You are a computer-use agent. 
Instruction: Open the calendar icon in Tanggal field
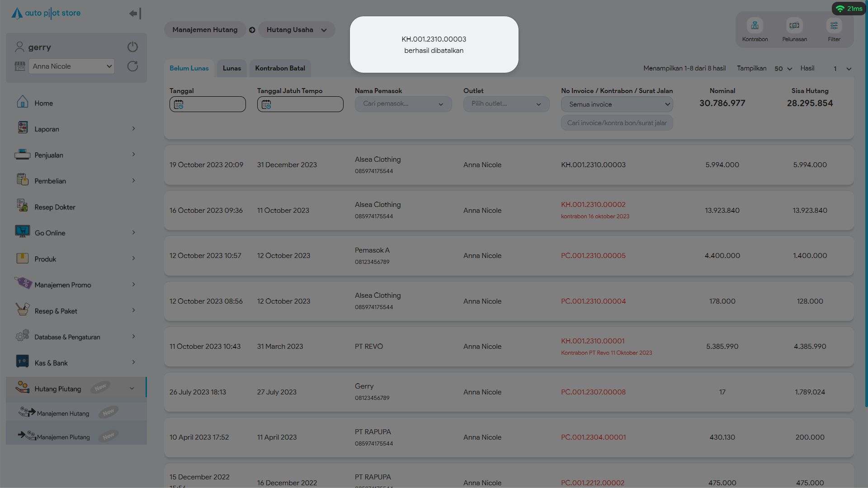(179, 104)
